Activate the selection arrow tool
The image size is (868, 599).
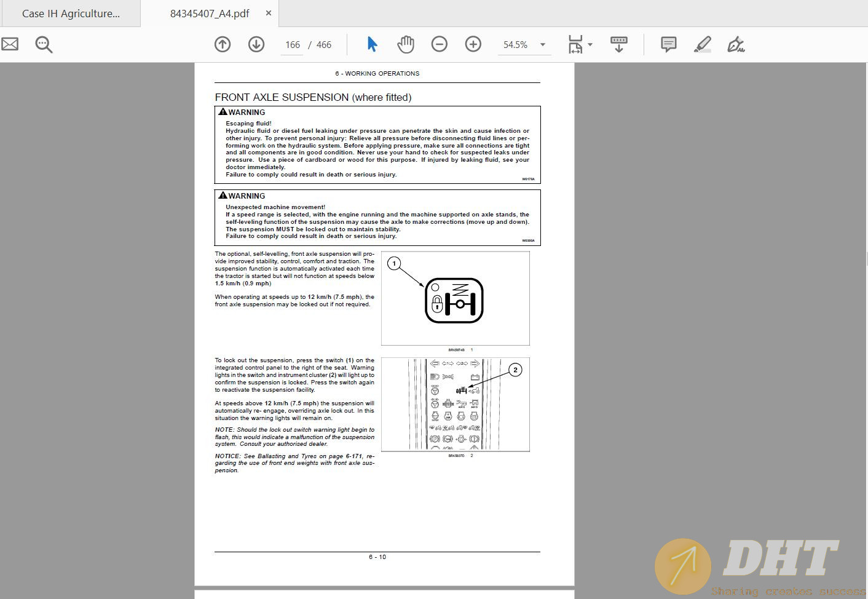click(x=372, y=44)
